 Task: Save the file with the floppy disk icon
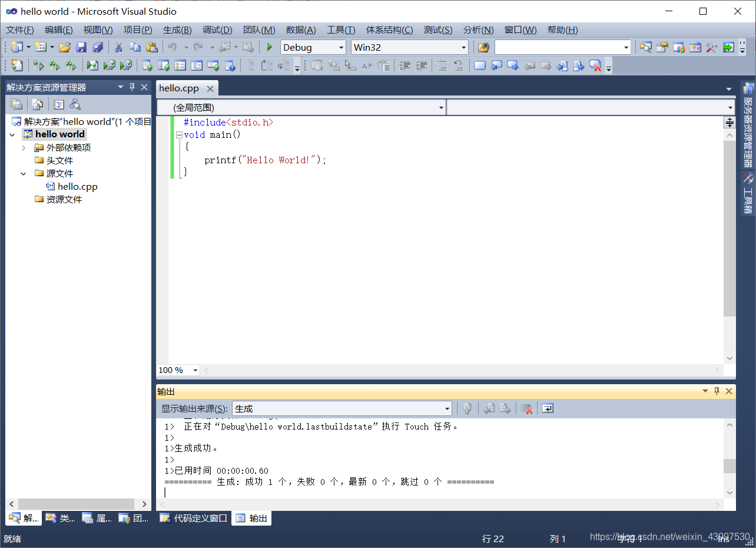pos(81,48)
